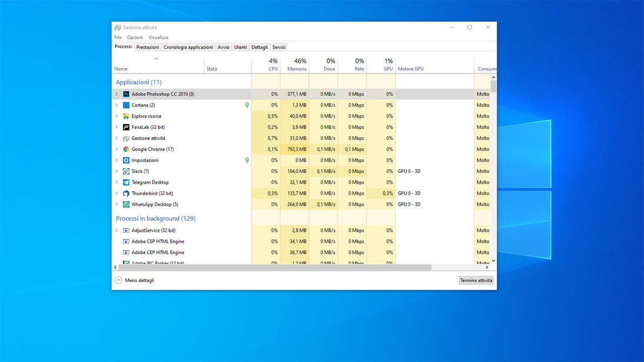644x362 pixels.
Task: Click the Google Chrome icon
Action: (126, 149)
